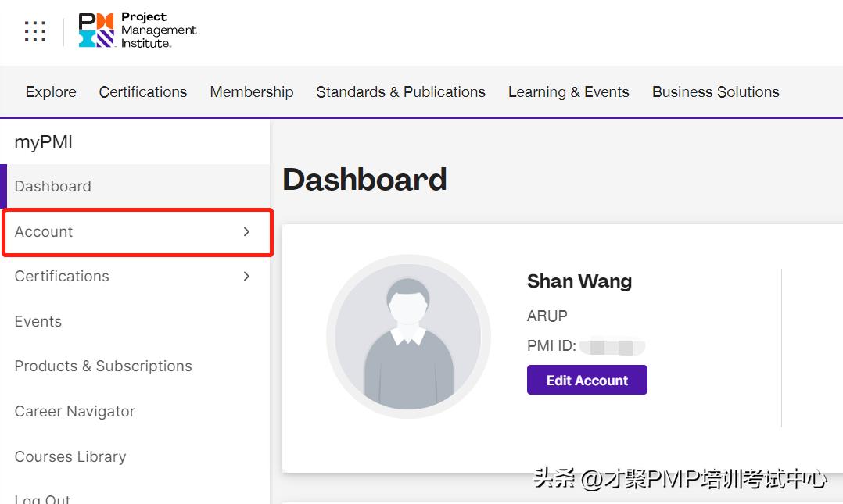This screenshot has width=843, height=504.
Task: Click the Project Management Institute logo
Action: pos(138,30)
